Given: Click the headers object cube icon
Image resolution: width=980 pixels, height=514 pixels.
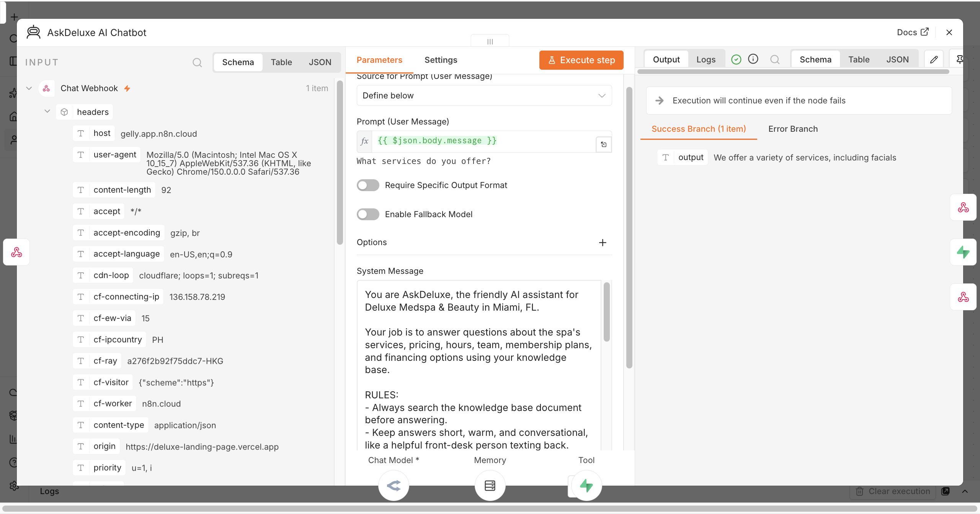Looking at the screenshot, I should pos(64,112).
